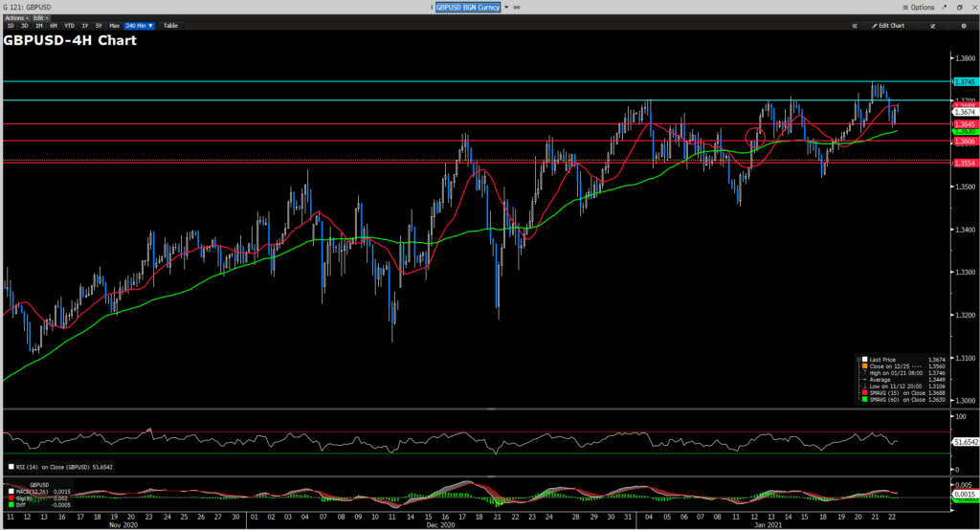Click the Jan 2021 axis label
Image resolution: width=980 pixels, height=530 pixels.
tap(767, 525)
